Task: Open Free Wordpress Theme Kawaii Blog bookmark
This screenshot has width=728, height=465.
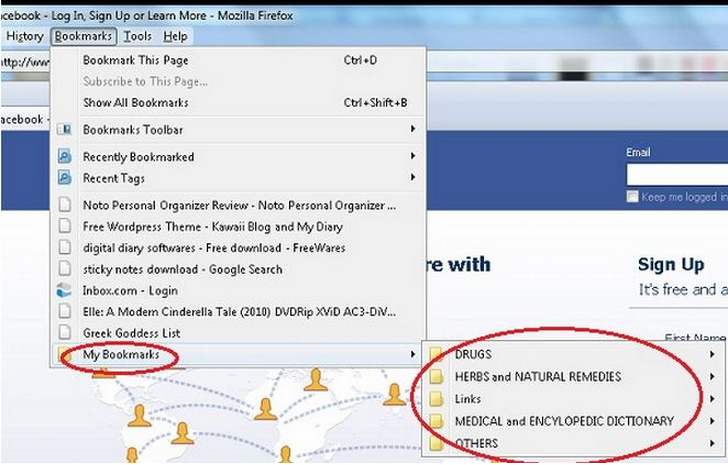Action: [x=238, y=227]
